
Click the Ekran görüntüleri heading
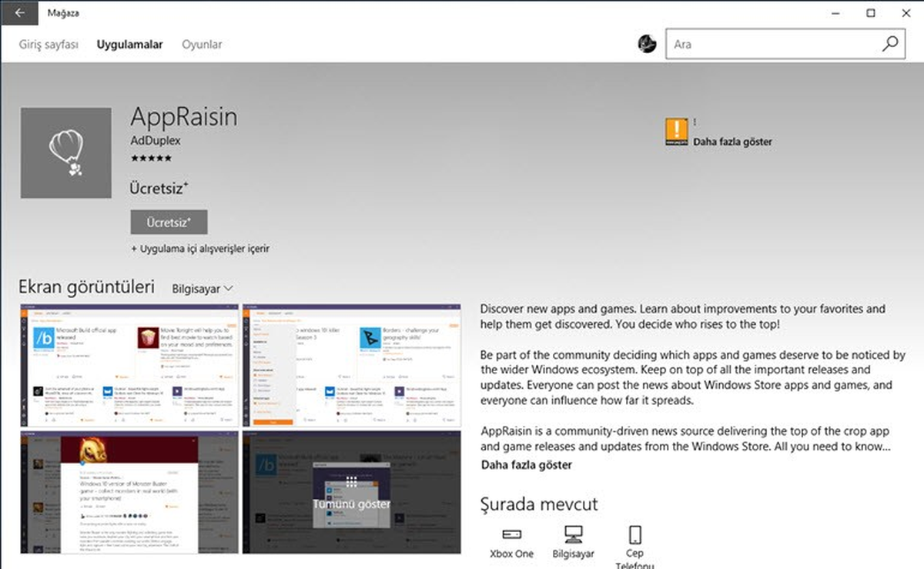(x=86, y=287)
